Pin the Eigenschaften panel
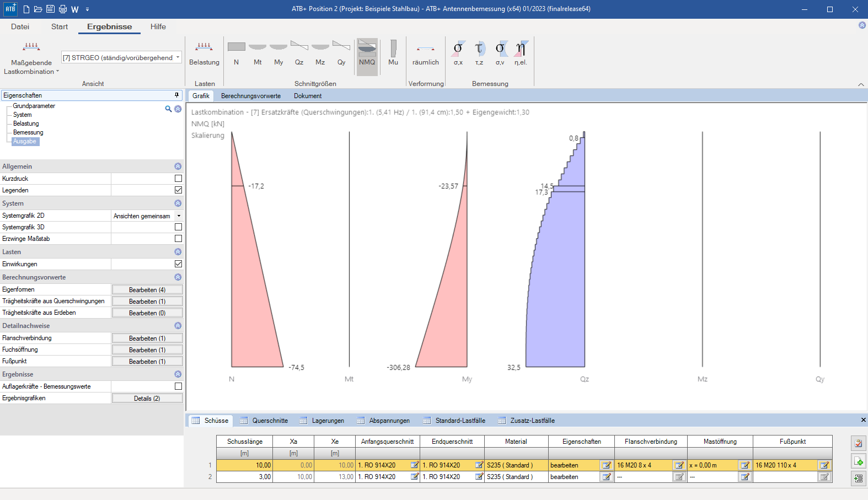Viewport: 868px width, 500px height. click(x=177, y=95)
